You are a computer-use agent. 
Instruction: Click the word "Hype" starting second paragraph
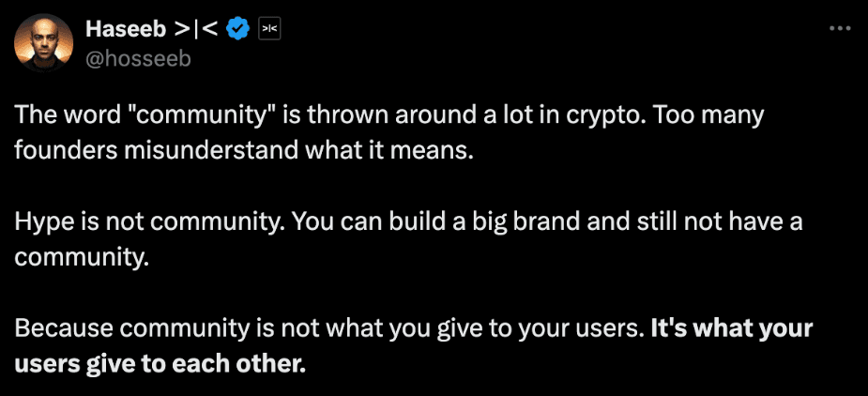tap(38, 223)
